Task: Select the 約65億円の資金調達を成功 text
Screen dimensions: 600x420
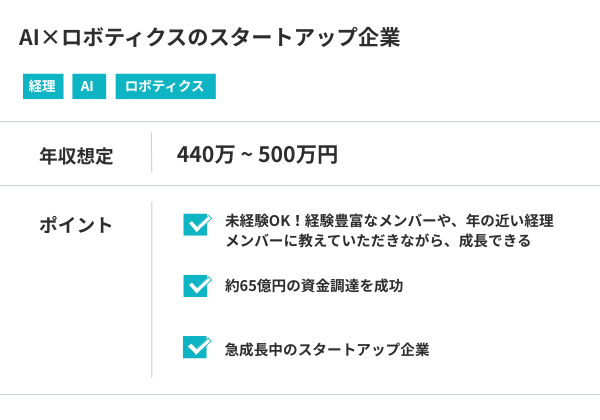Action: (x=314, y=286)
